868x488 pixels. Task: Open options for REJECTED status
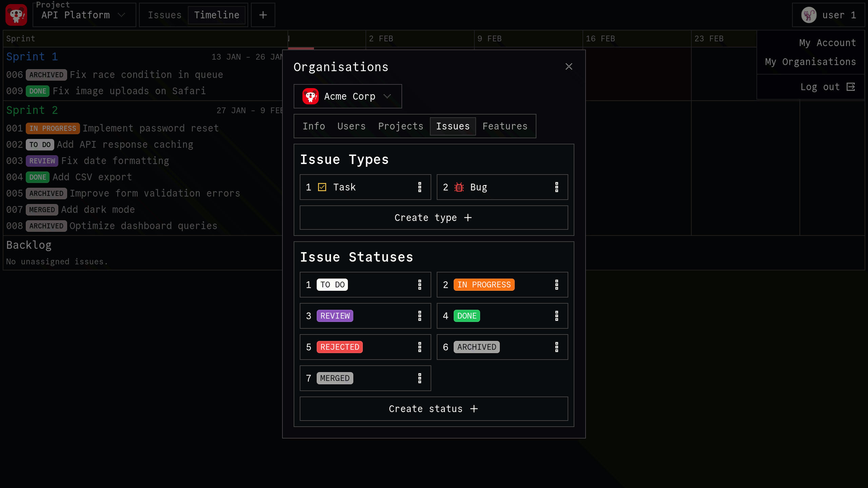[420, 347]
